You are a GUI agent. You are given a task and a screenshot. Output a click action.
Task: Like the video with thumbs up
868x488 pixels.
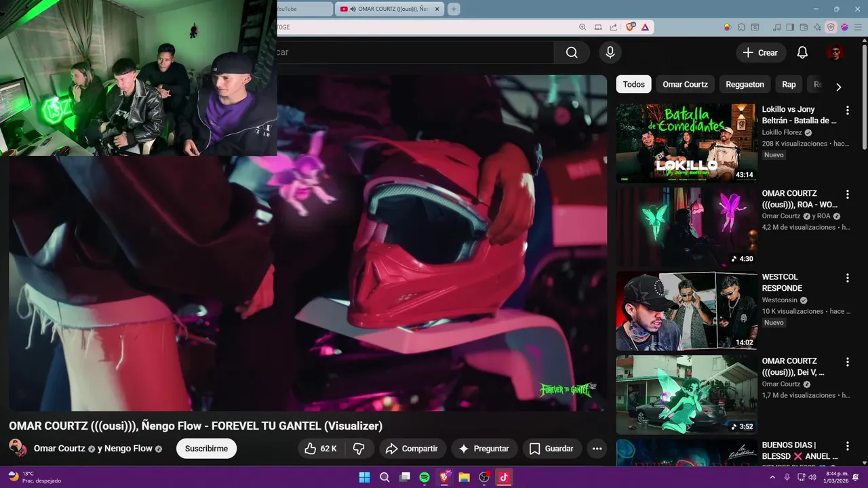[321, 449]
